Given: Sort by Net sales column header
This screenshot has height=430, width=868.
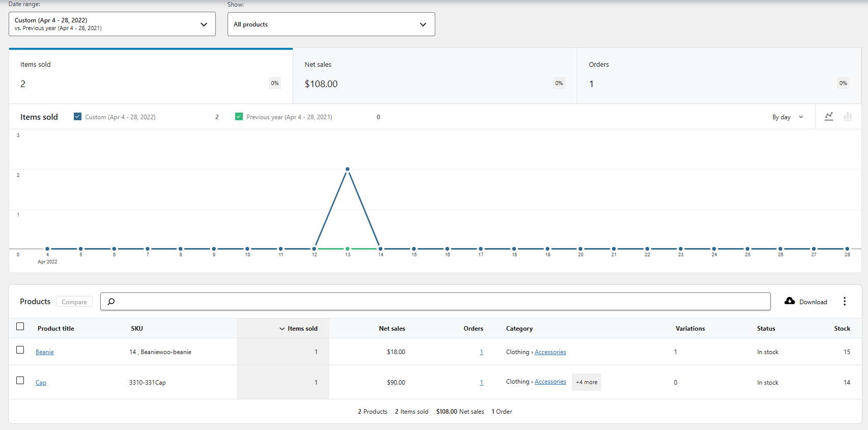Looking at the screenshot, I should (x=392, y=329).
